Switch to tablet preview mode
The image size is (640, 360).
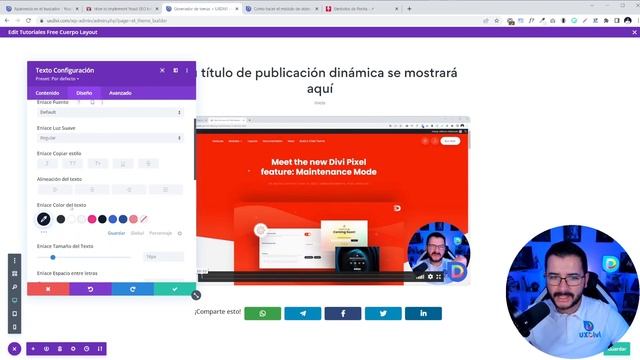click(15, 314)
